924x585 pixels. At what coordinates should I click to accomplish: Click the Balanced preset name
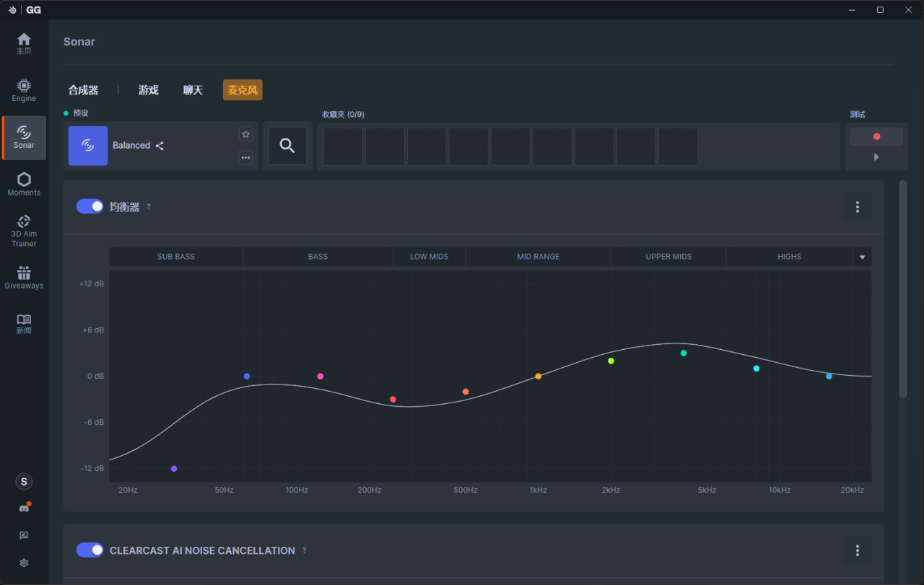tap(131, 146)
